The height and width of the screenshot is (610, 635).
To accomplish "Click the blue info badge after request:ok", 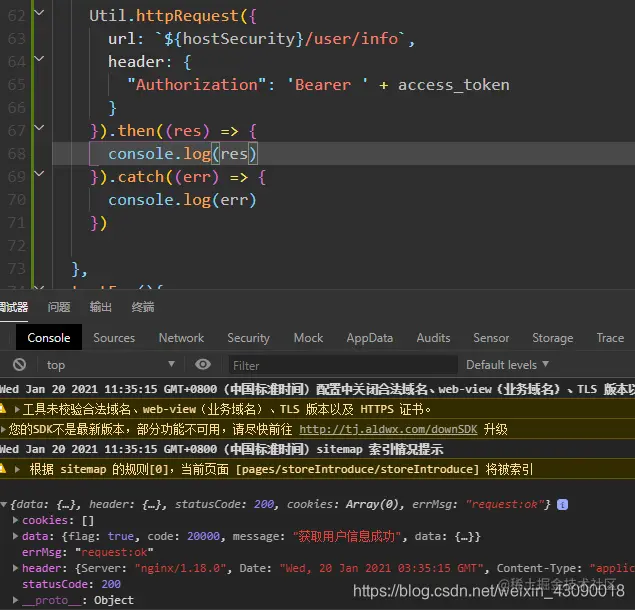I will tap(562, 504).
